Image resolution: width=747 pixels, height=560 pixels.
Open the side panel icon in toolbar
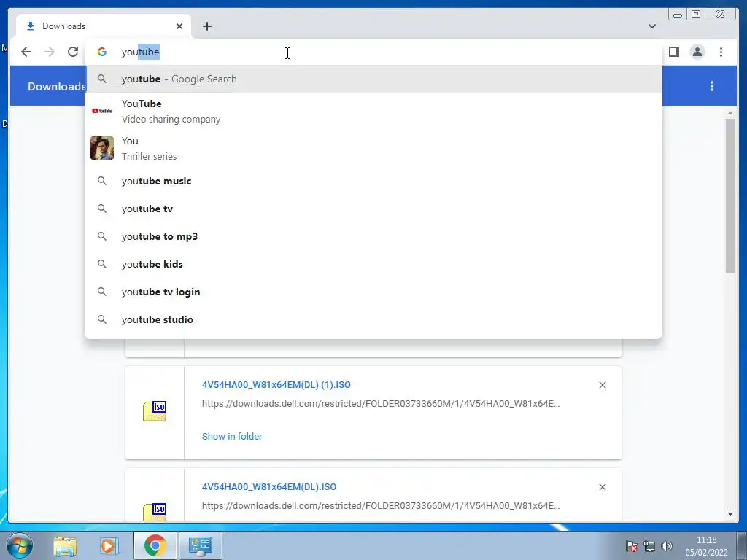pyautogui.click(x=673, y=52)
